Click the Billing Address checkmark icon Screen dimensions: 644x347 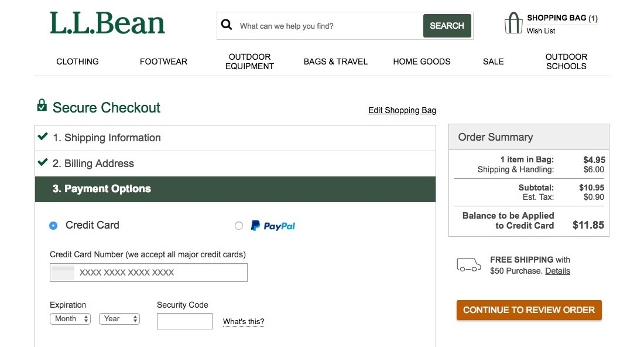(42, 162)
